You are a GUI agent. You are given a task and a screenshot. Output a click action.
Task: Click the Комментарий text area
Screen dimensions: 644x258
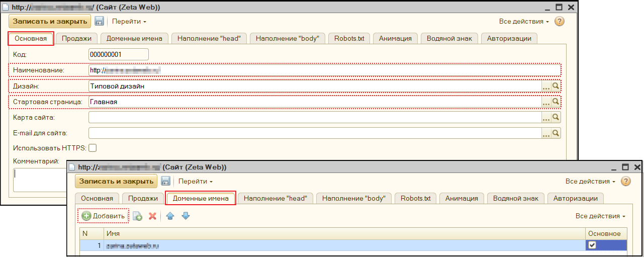pos(40,180)
